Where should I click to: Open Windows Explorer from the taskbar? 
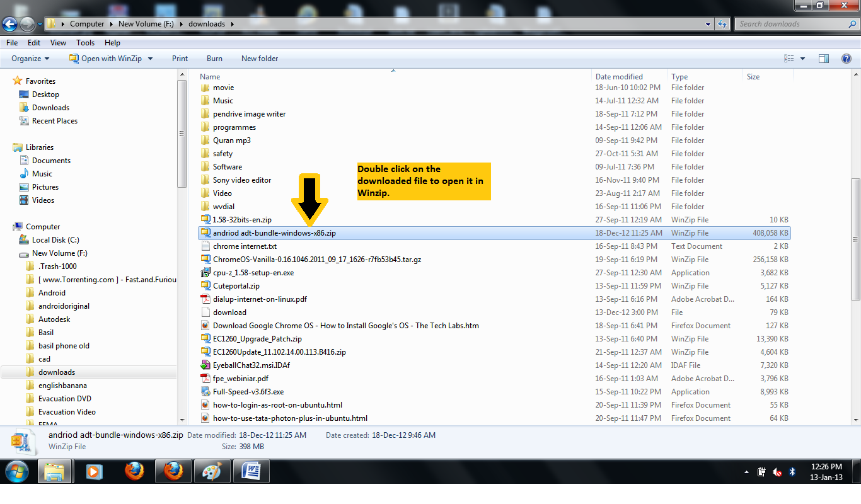(x=55, y=471)
